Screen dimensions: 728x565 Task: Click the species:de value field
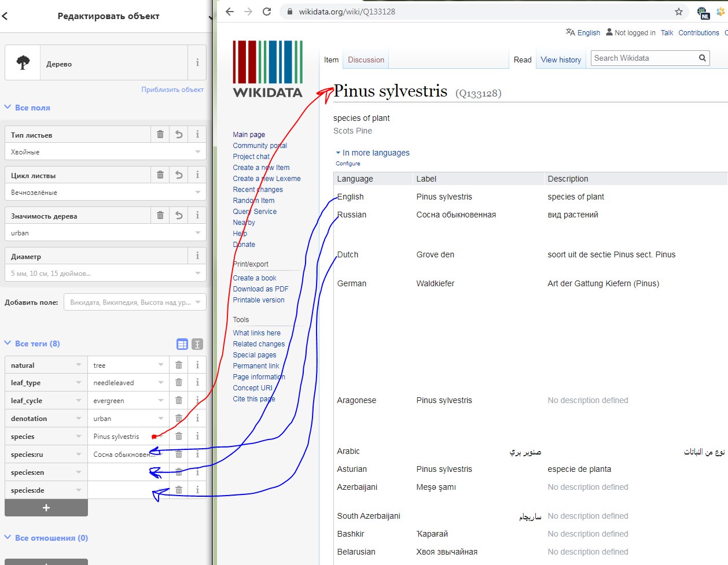point(128,490)
